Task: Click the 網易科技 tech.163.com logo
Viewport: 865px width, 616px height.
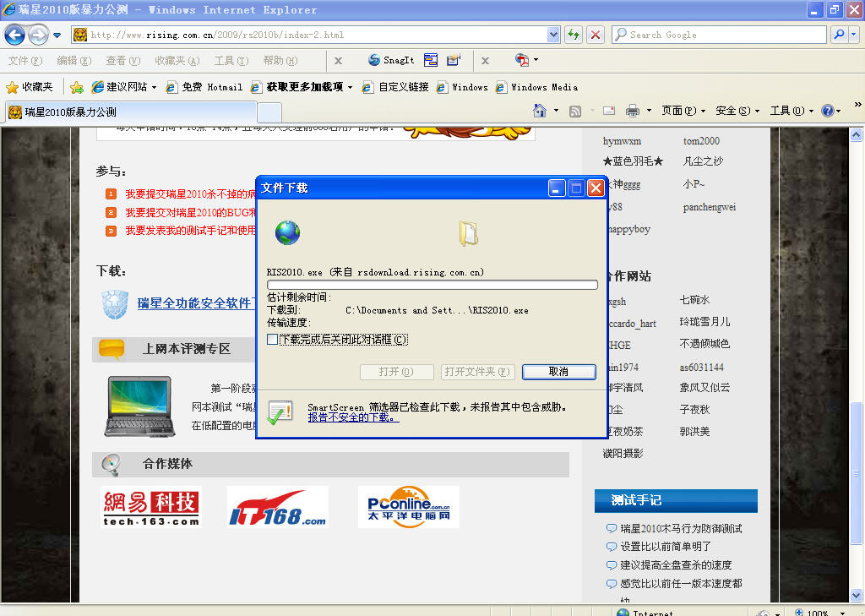Action: point(151,507)
